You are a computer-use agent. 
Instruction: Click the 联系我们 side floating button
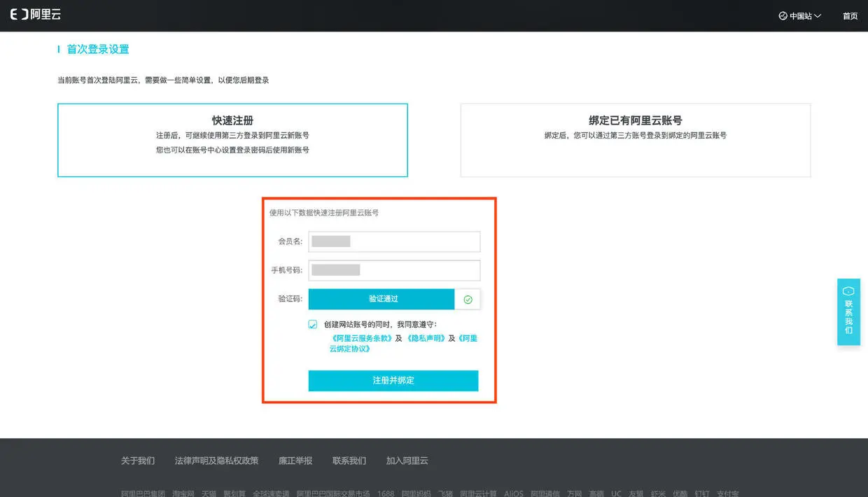[848, 311]
